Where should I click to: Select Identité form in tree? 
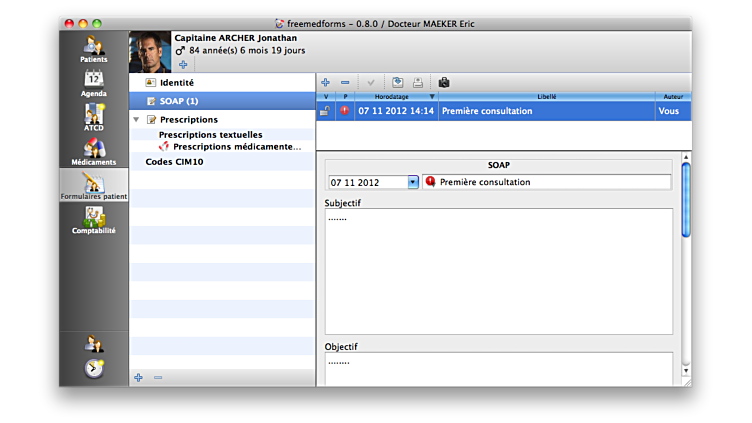coord(176,82)
